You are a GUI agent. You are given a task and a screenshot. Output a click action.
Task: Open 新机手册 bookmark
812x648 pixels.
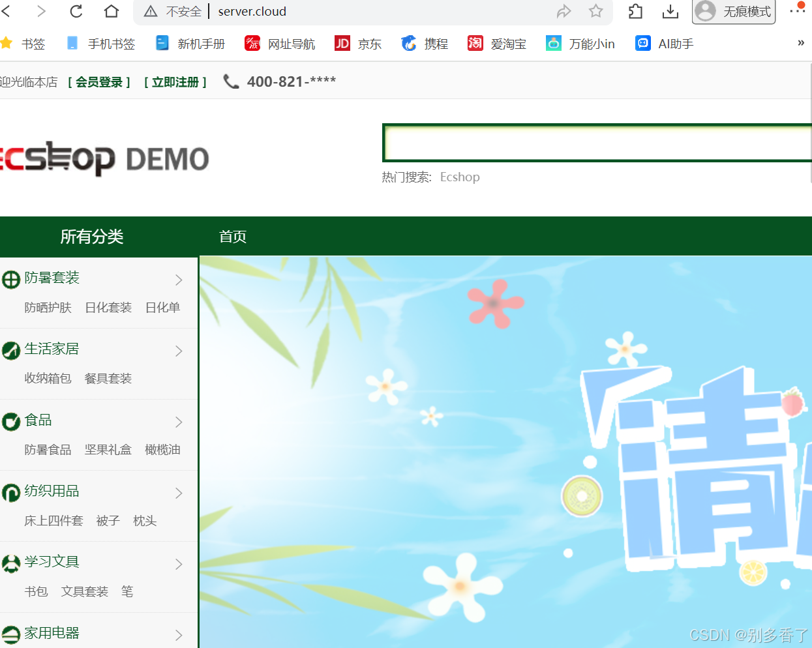point(190,44)
